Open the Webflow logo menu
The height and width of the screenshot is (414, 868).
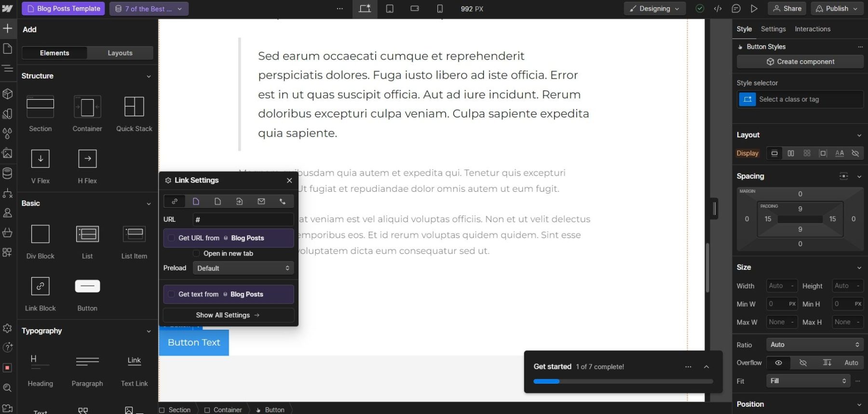coord(8,9)
